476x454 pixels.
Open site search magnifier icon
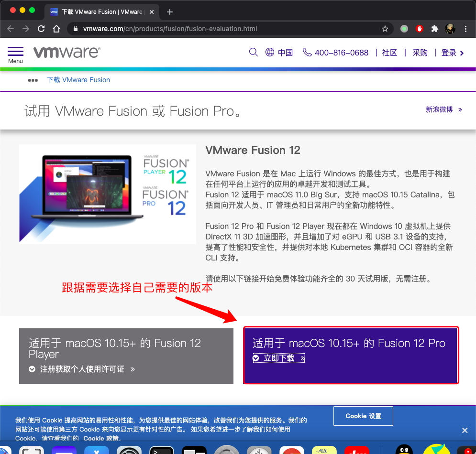(x=253, y=53)
